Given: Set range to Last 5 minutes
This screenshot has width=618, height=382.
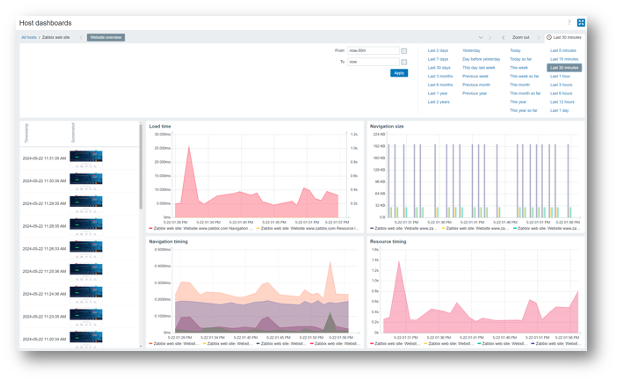Looking at the screenshot, I should [x=563, y=50].
